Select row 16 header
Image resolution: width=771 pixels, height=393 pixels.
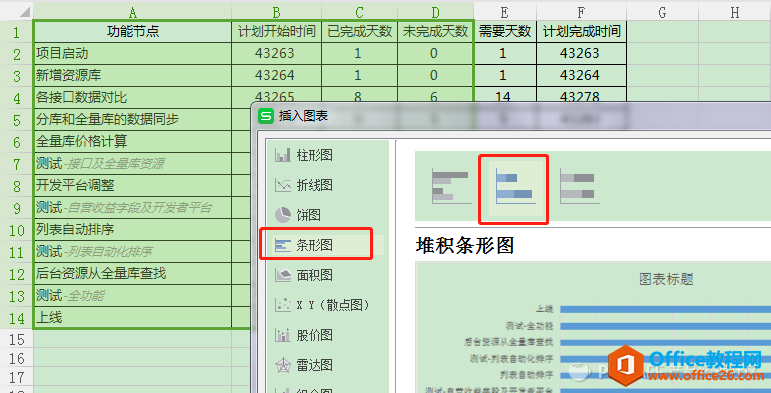(17, 358)
